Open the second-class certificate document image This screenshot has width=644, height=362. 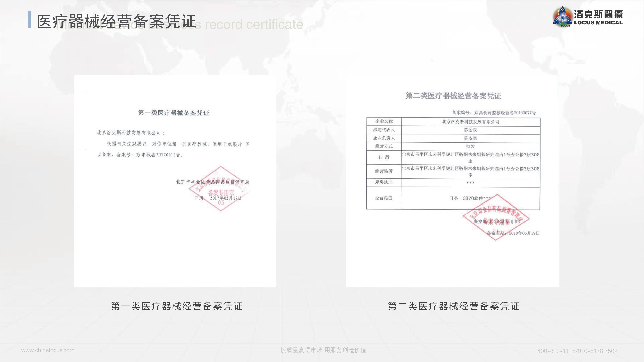(x=452, y=181)
